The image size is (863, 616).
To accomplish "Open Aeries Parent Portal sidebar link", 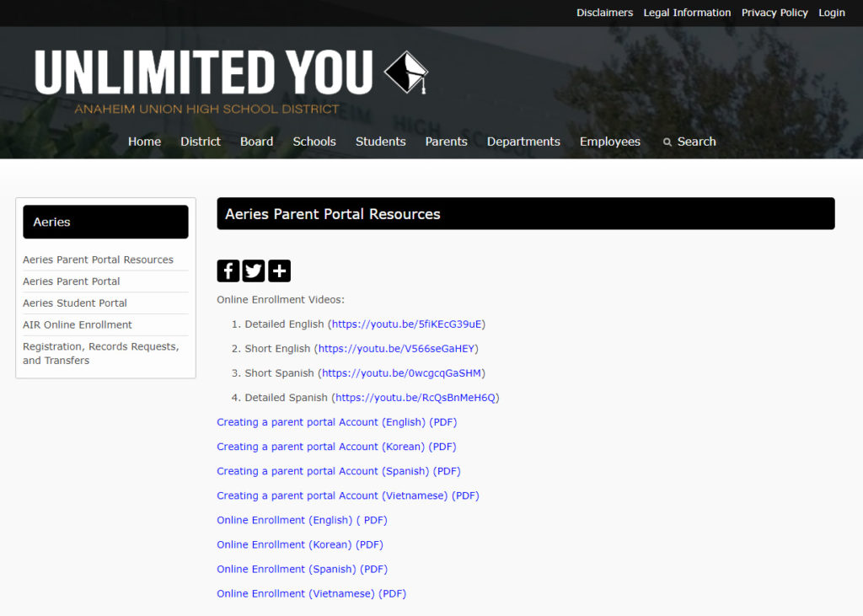I will 71,281.
